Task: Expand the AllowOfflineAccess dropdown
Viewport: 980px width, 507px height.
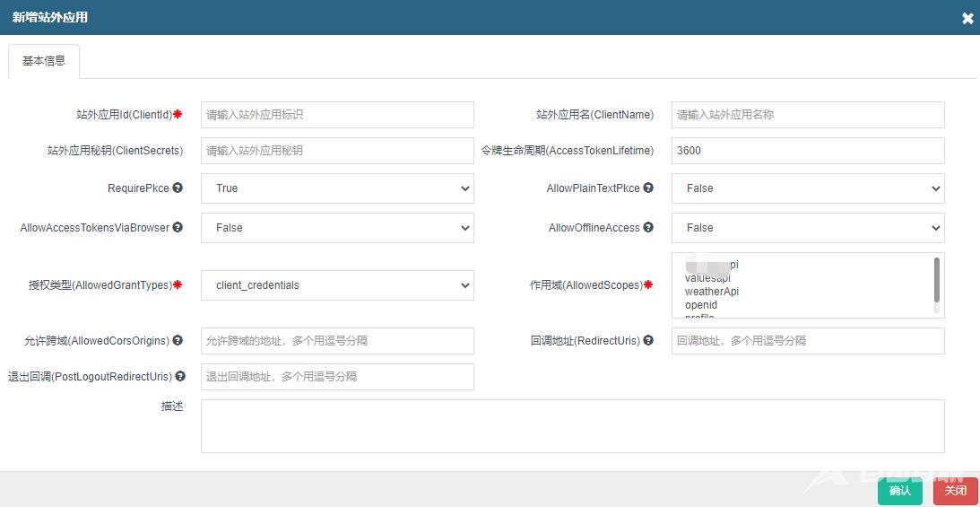Action: 807,228
